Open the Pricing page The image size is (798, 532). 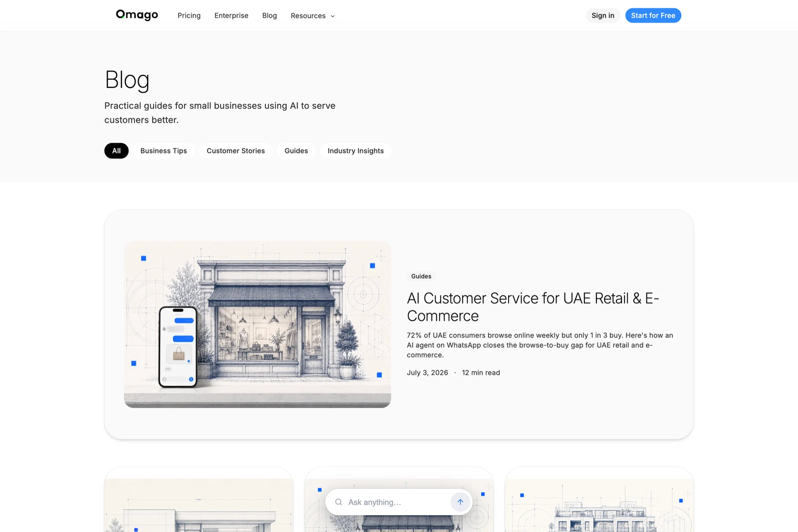[189, 15]
